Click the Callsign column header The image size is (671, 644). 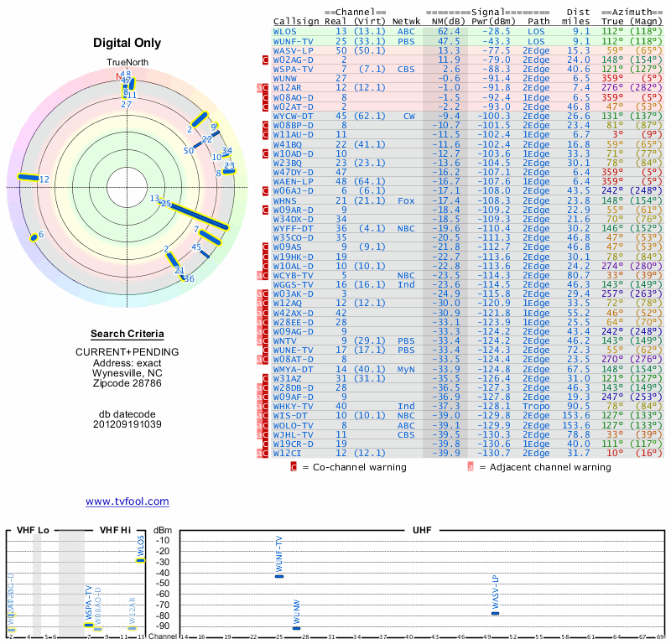click(297, 21)
